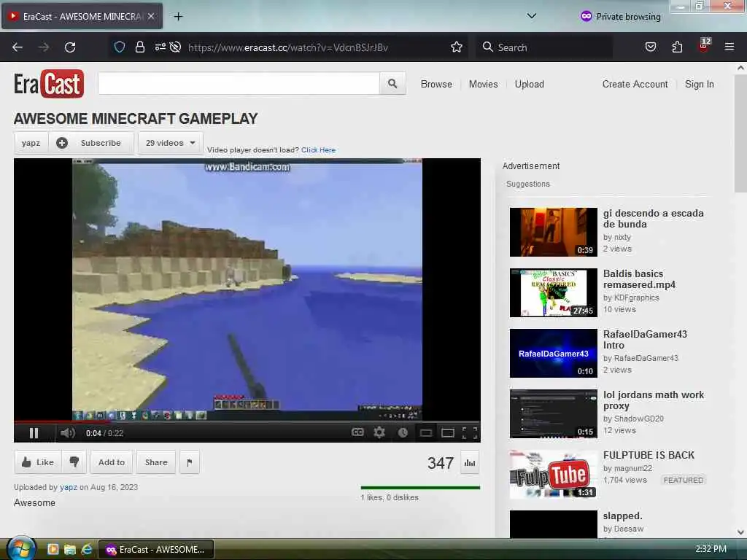
Task: Expand the 29 videos dropdown
Action: click(x=171, y=143)
